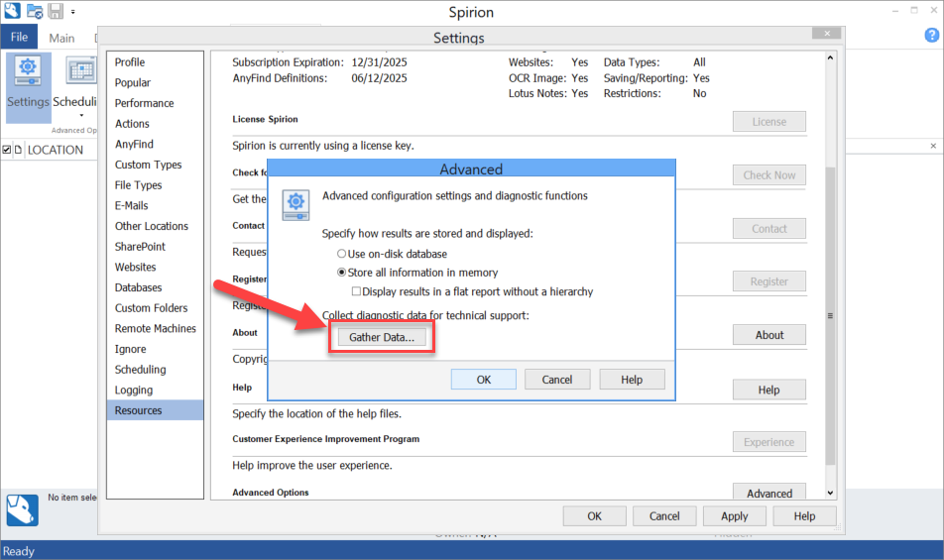
Task: Click the Settings pane vertical scrollbar thumb
Action: click(x=830, y=316)
